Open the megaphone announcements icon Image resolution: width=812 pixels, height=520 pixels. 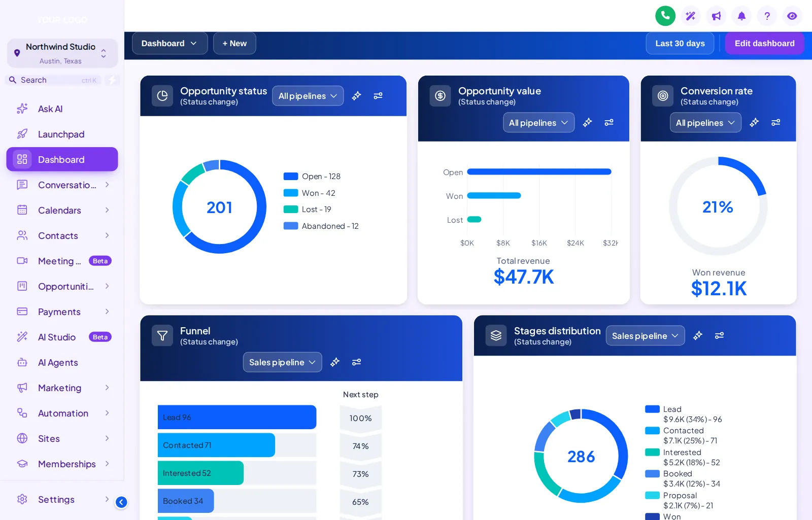(716, 16)
